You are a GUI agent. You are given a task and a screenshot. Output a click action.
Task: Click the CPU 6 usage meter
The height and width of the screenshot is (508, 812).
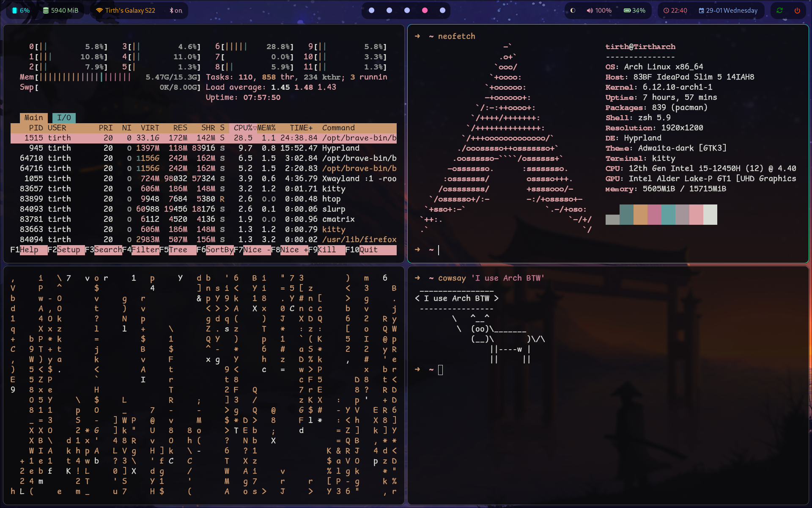pyautogui.click(x=254, y=47)
